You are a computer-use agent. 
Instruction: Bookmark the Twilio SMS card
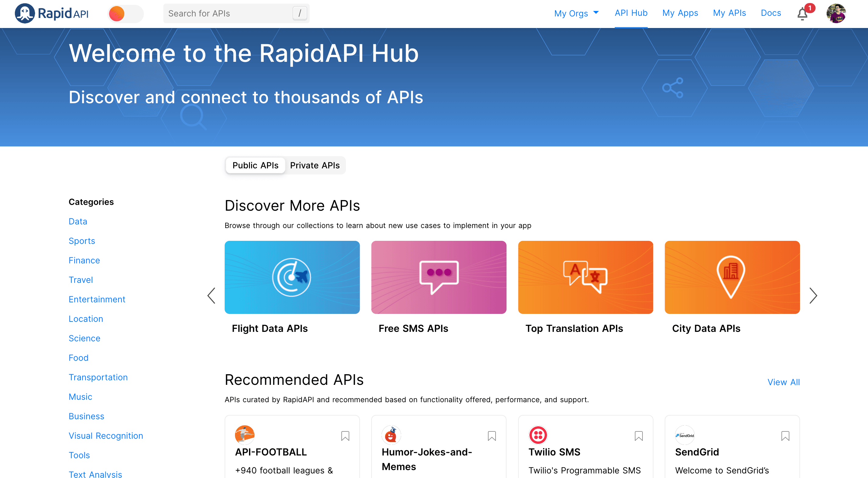639,436
